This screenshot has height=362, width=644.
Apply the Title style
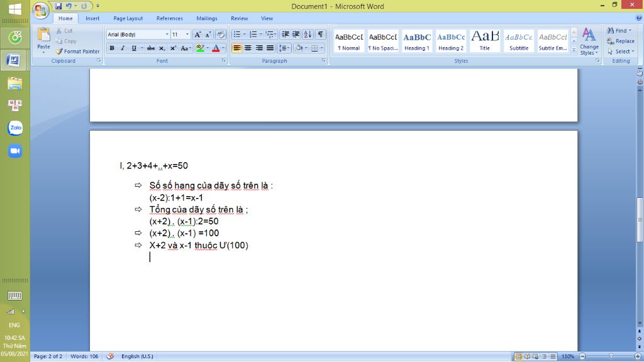485,41
